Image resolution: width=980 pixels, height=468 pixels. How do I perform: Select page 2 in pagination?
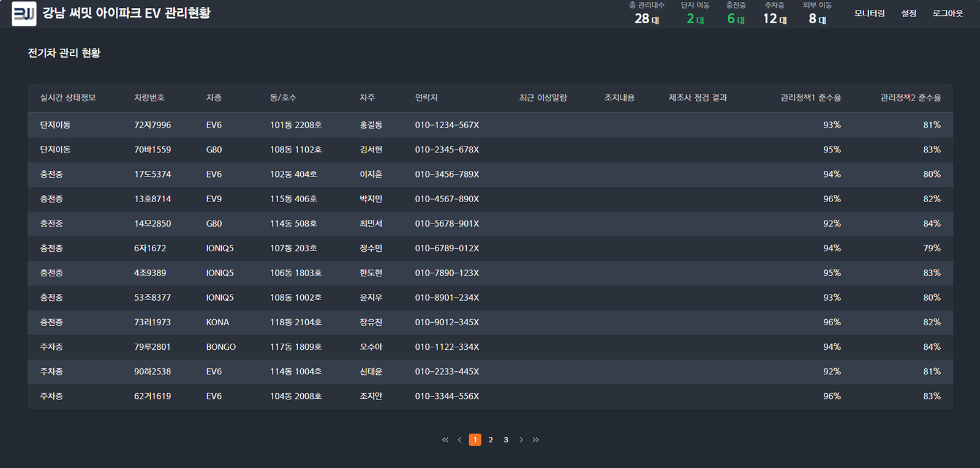click(491, 440)
